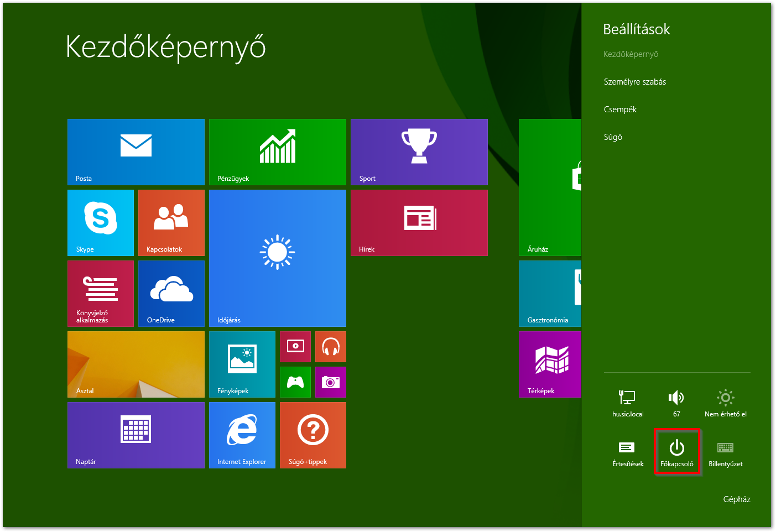Viewport: 776px width, 532px height.
Task: Open the headphones music tile
Action: click(330, 347)
